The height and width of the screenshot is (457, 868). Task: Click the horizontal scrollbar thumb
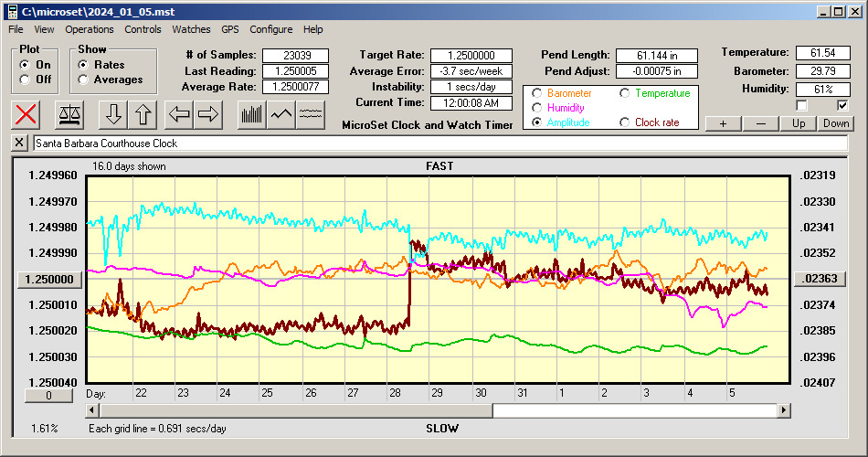point(296,410)
